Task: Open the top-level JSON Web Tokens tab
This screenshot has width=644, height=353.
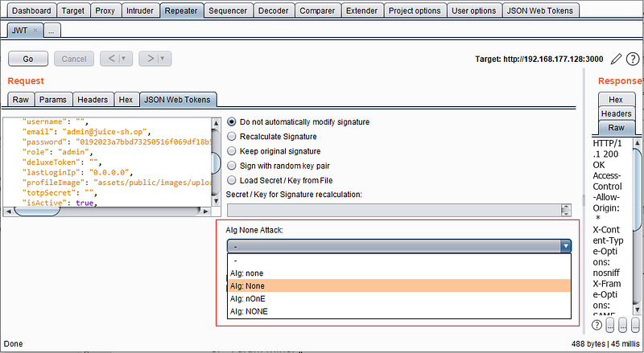Action: click(x=540, y=10)
